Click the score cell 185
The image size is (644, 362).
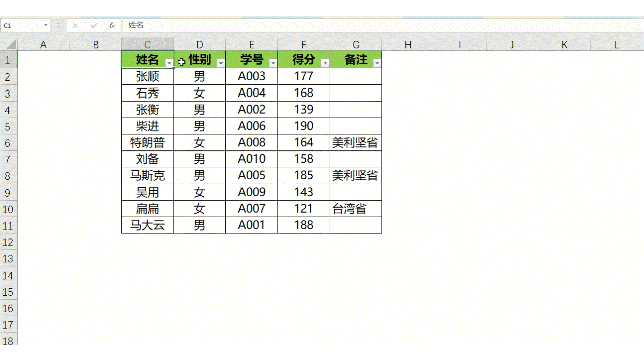click(x=304, y=175)
